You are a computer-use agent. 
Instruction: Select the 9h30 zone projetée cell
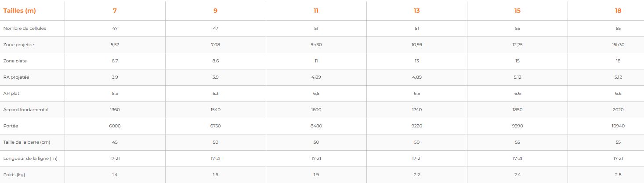pos(316,45)
